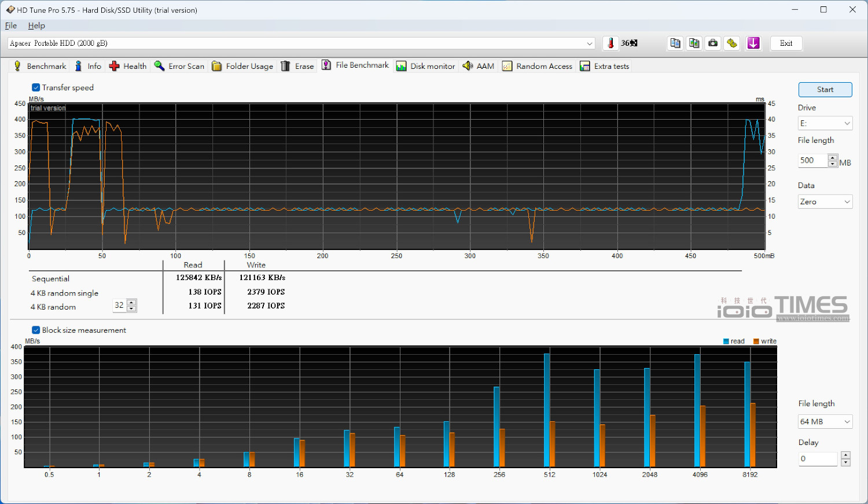Click the trial version label on graph
868x504 pixels.
tap(48, 108)
